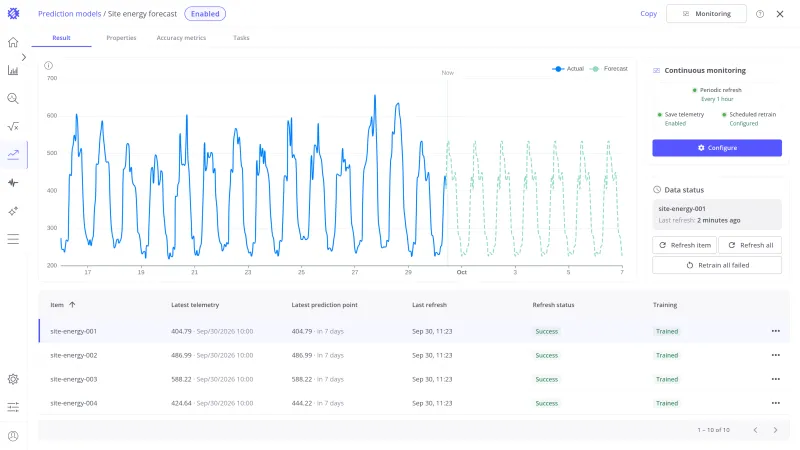Click the Item sort arrow icon
The image size is (800, 450).
pos(72,305)
